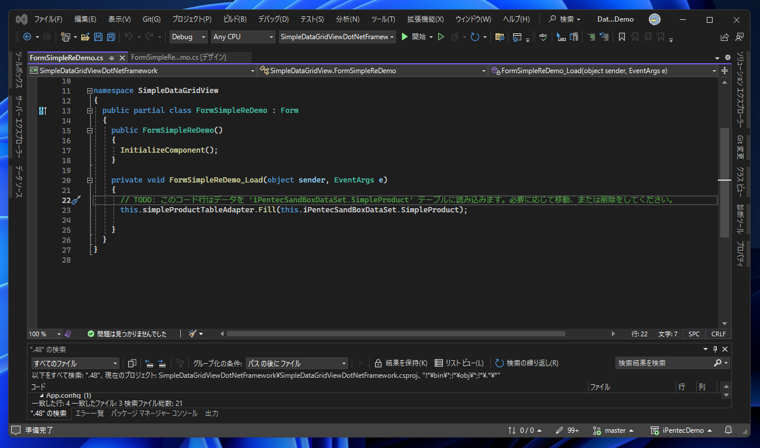760x448 pixels.
Task: Click the copy results icon in search panel
Action: (131, 363)
